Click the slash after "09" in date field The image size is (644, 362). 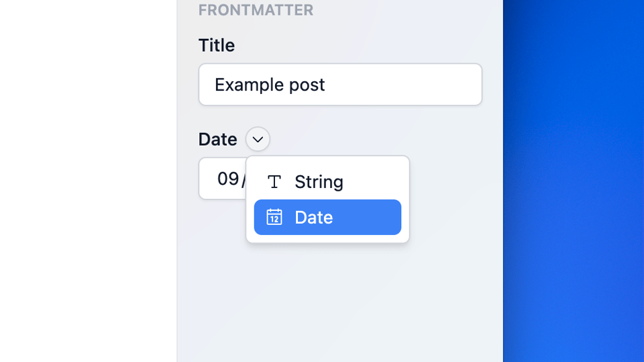244,180
